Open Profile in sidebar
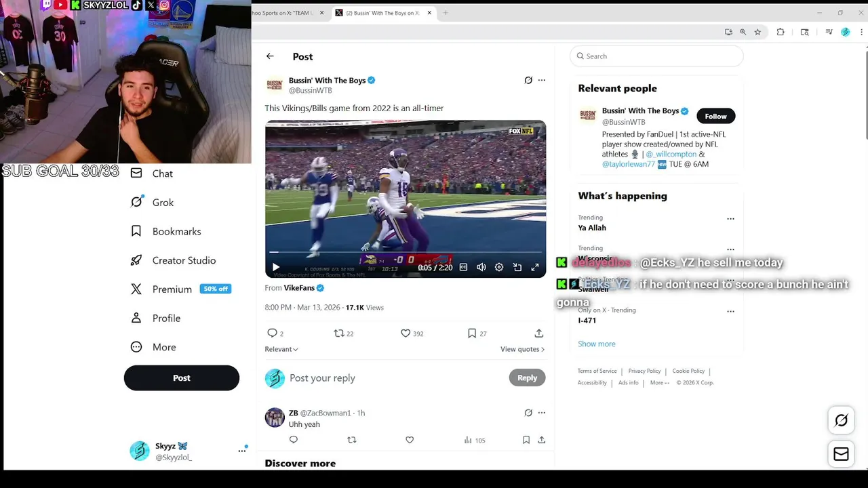The height and width of the screenshot is (488, 868). (x=155, y=318)
